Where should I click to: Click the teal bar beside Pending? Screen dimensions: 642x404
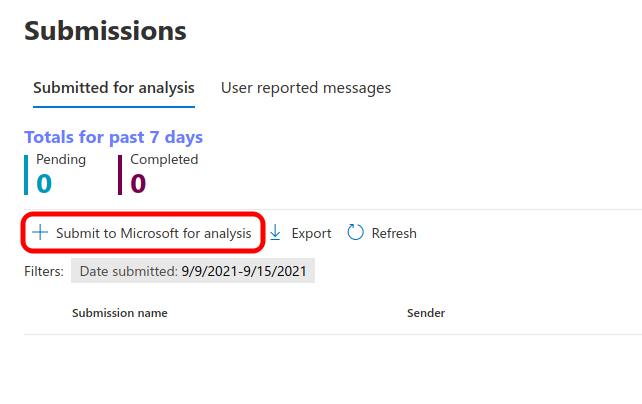coord(27,173)
